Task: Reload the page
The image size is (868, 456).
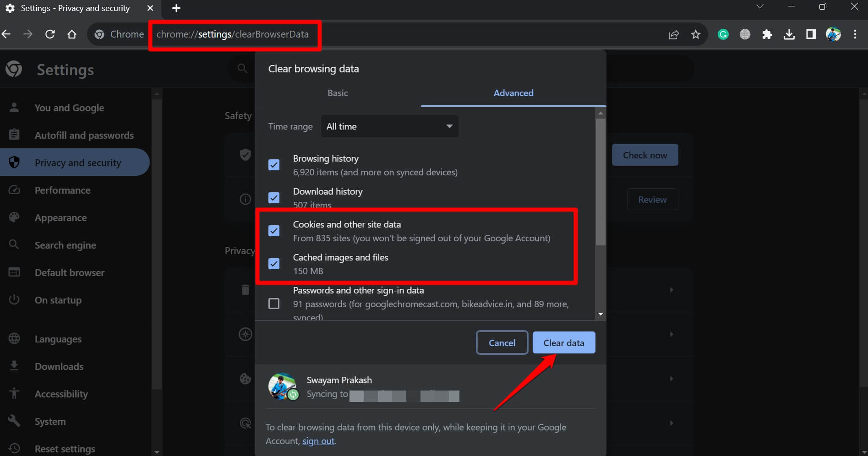Action: pos(50,34)
